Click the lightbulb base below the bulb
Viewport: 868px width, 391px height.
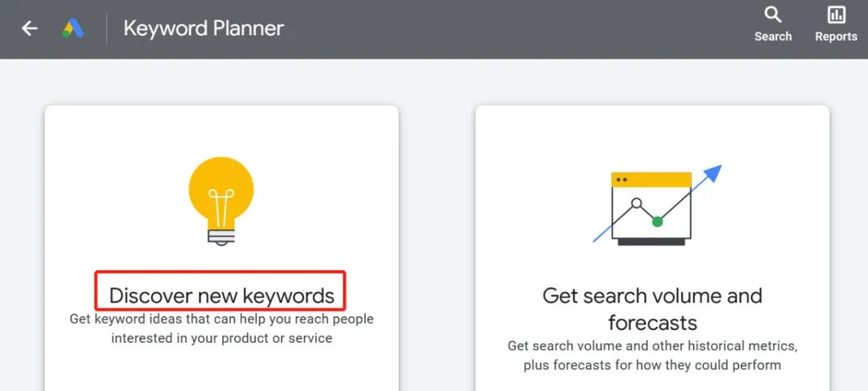coord(221,237)
